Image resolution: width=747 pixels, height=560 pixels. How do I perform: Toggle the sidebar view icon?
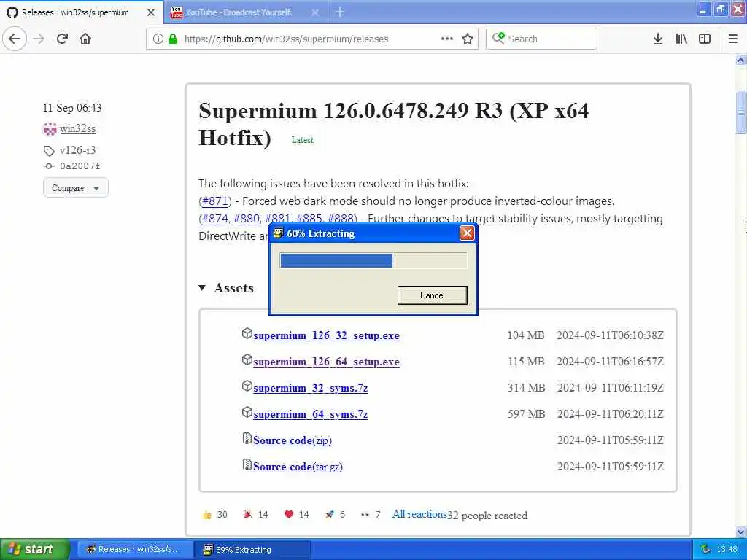pos(705,39)
